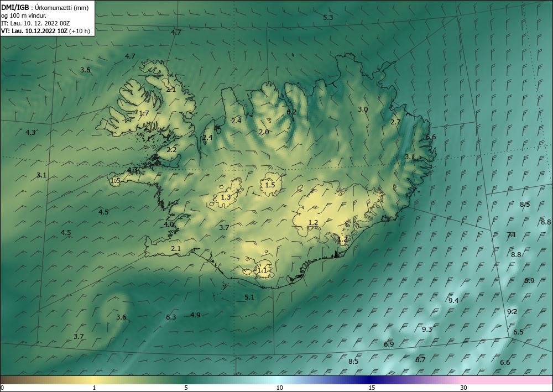The image size is (553, 392).
Task: Click the 'og 100 m vindur.' subtitle
Action: click(x=24, y=15)
